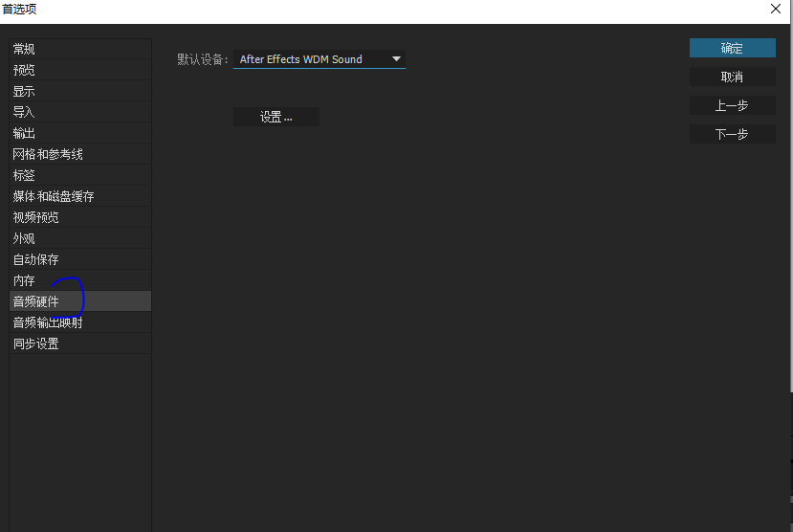Go to next page with 下一步

(x=733, y=134)
